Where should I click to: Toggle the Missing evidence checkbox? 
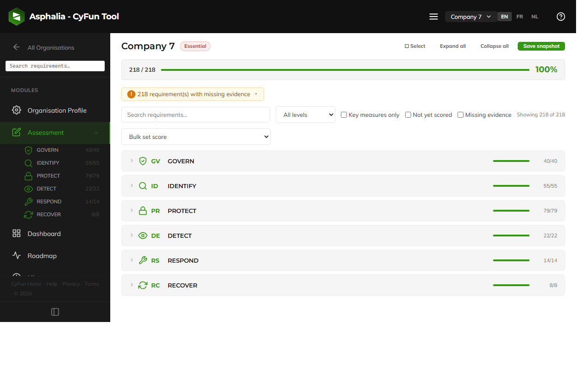(460, 115)
